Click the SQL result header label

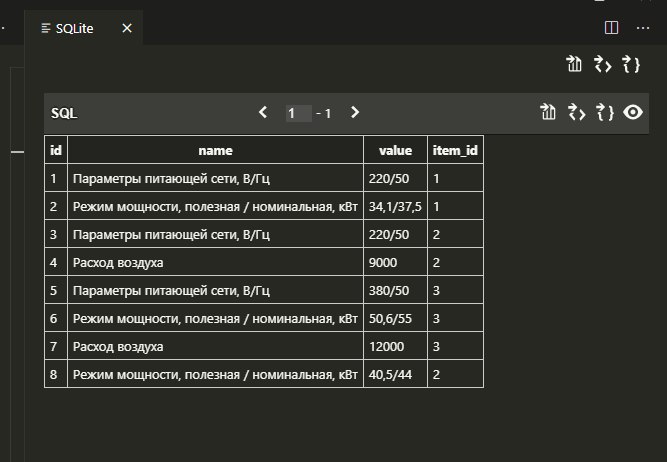click(64, 114)
